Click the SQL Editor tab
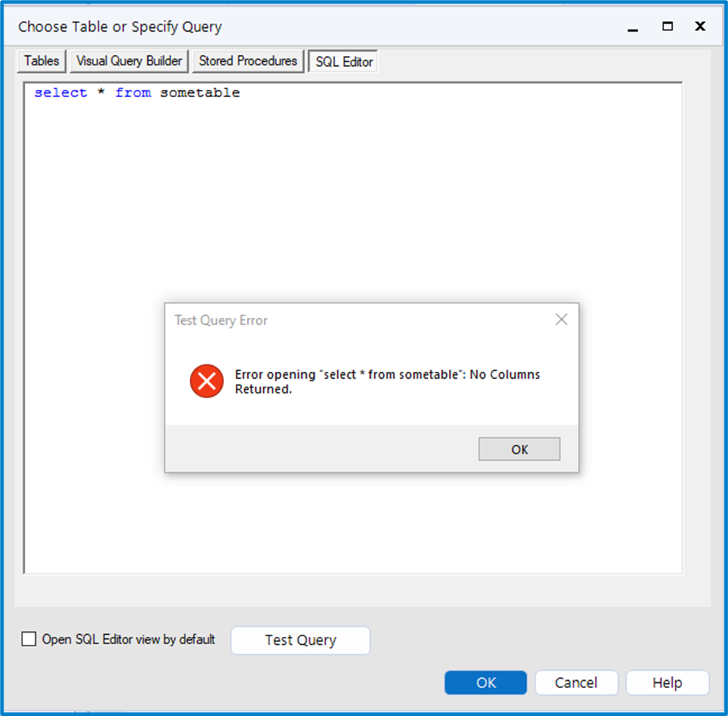 [x=344, y=62]
